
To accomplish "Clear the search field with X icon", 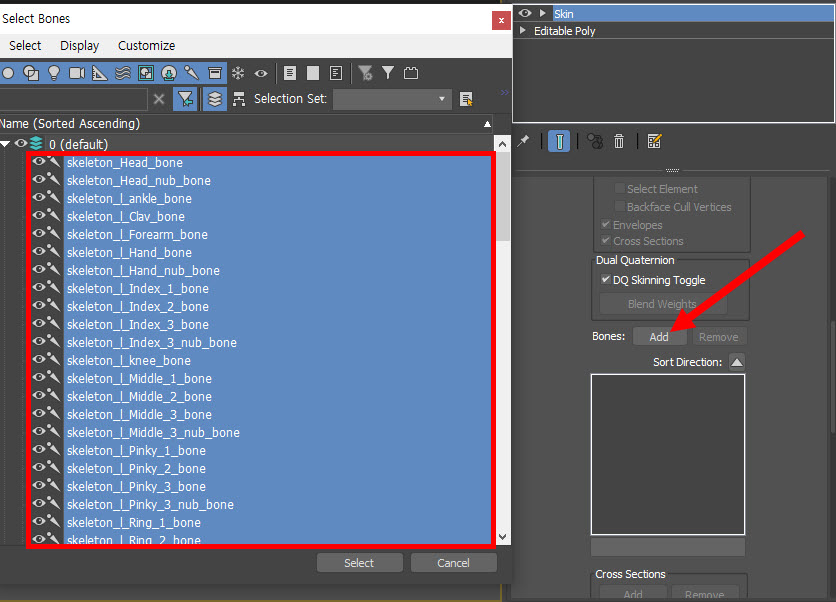I will (x=158, y=99).
